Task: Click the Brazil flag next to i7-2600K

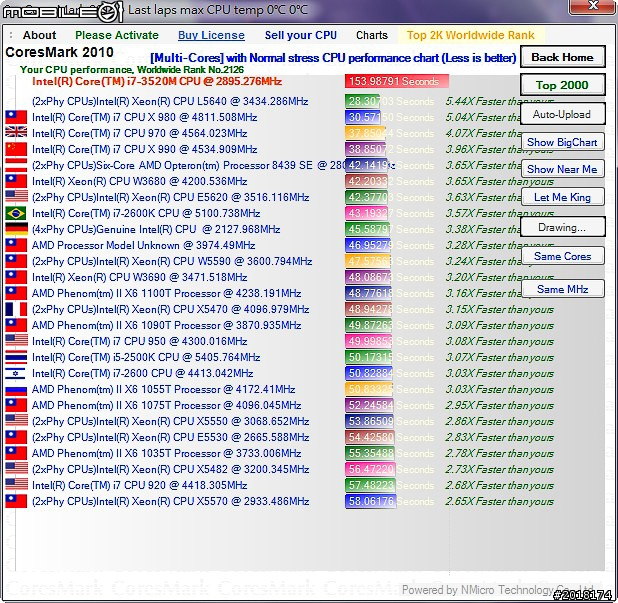Action: 16,213
